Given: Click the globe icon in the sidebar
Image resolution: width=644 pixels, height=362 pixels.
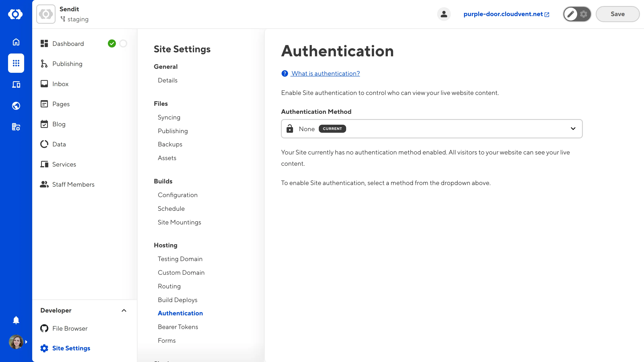Looking at the screenshot, I should (16, 105).
